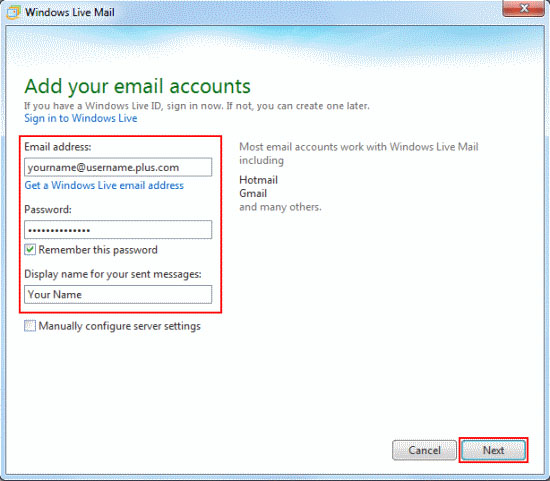550x481 pixels.
Task: Click the Display name for your sent messages label
Action: click(113, 274)
